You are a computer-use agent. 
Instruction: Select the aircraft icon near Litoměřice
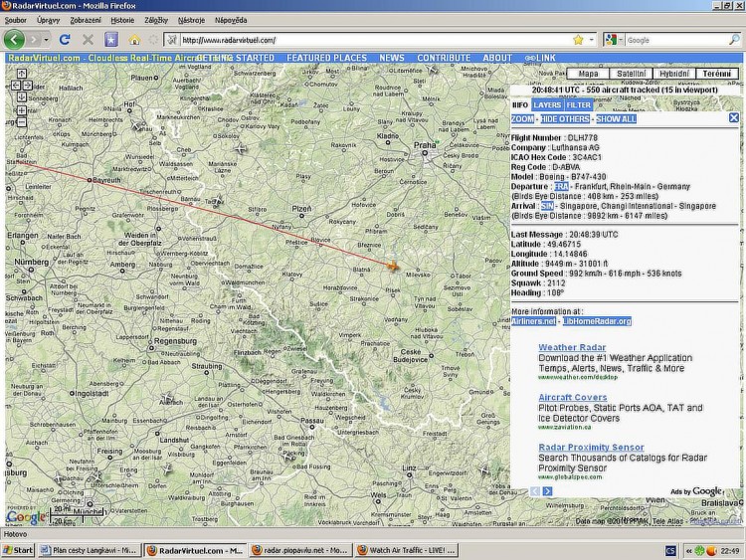click(x=433, y=71)
